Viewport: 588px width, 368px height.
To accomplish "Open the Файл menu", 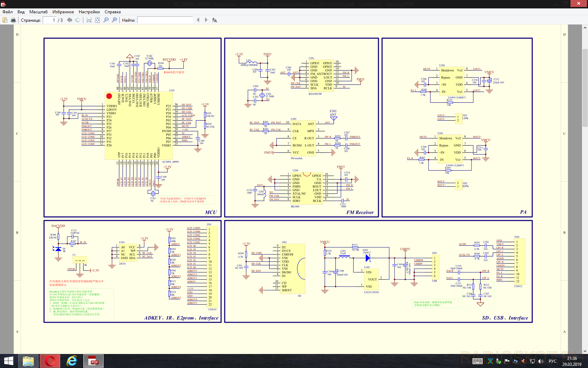I will point(7,12).
